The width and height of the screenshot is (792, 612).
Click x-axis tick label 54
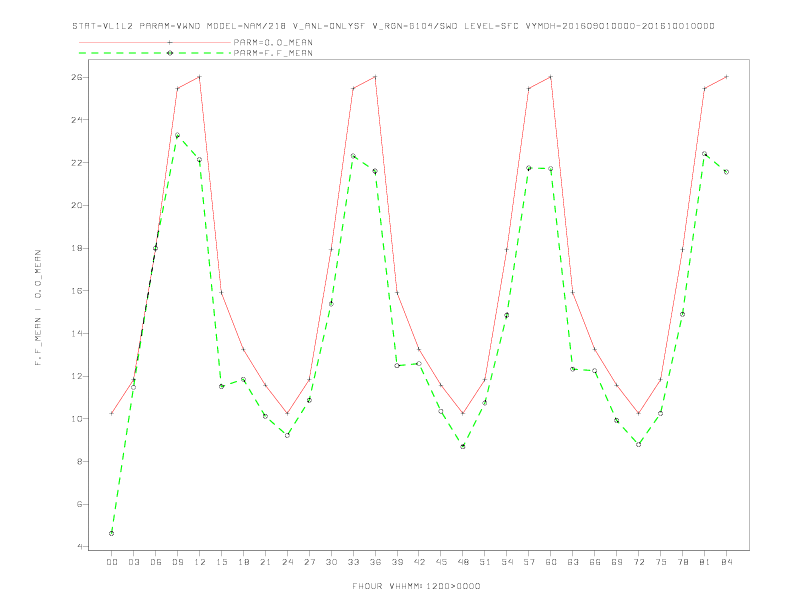click(507, 562)
